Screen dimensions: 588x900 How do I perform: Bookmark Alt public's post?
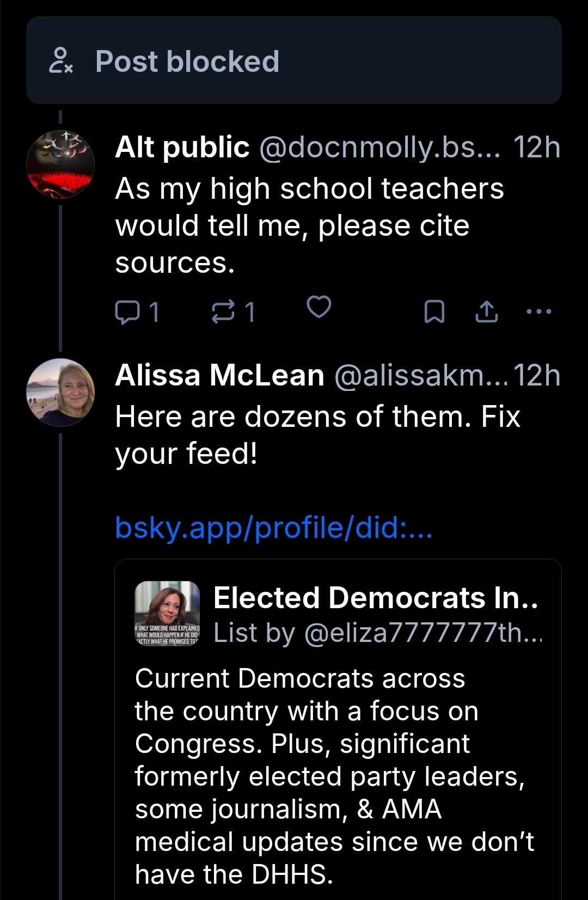pos(434,312)
